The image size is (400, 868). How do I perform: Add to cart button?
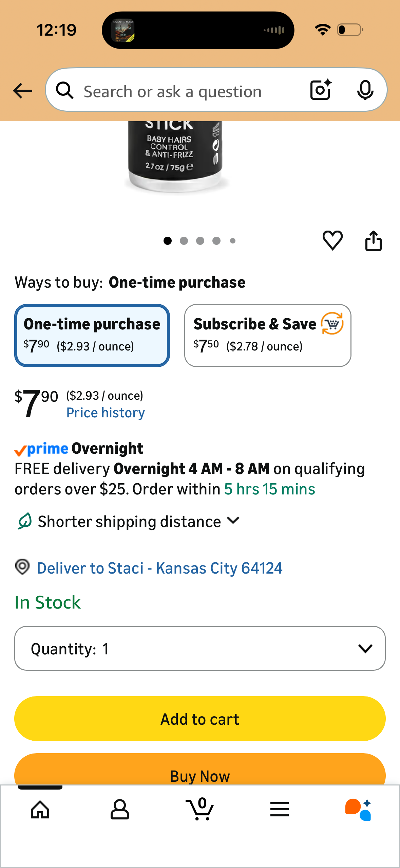(200, 719)
